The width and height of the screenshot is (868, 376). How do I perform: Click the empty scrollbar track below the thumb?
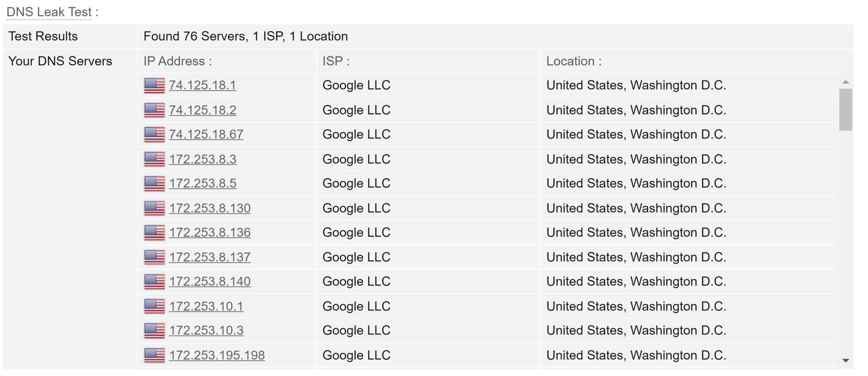click(x=846, y=244)
